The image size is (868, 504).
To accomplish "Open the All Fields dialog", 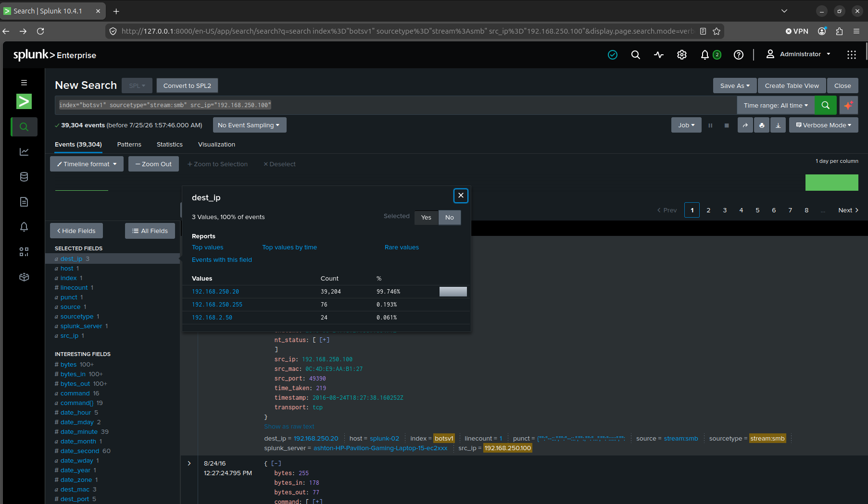I will click(150, 231).
